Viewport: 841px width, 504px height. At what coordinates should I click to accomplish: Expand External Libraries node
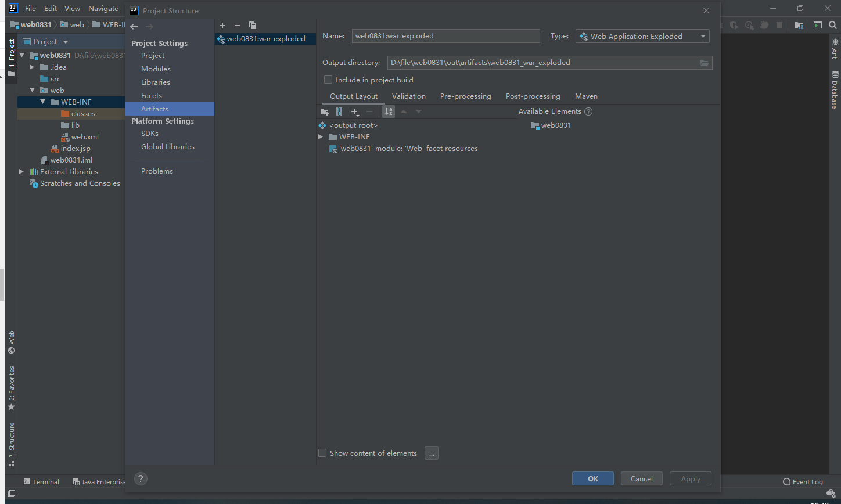click(x=22, y=172)
